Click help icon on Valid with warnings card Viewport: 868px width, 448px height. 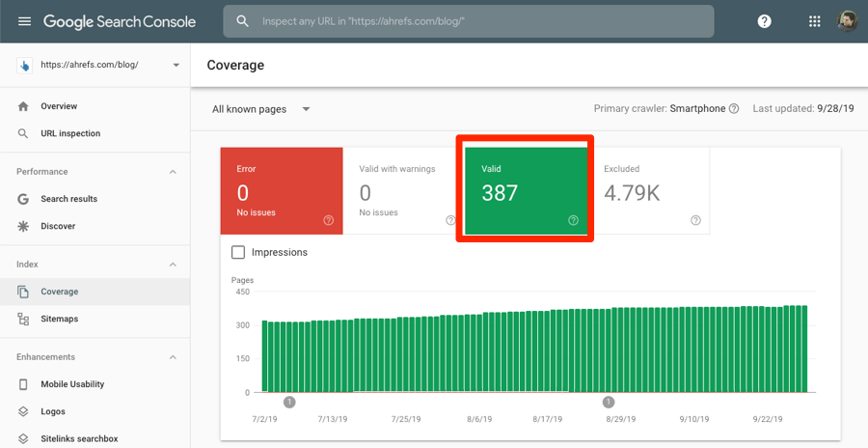pos(450,220)
